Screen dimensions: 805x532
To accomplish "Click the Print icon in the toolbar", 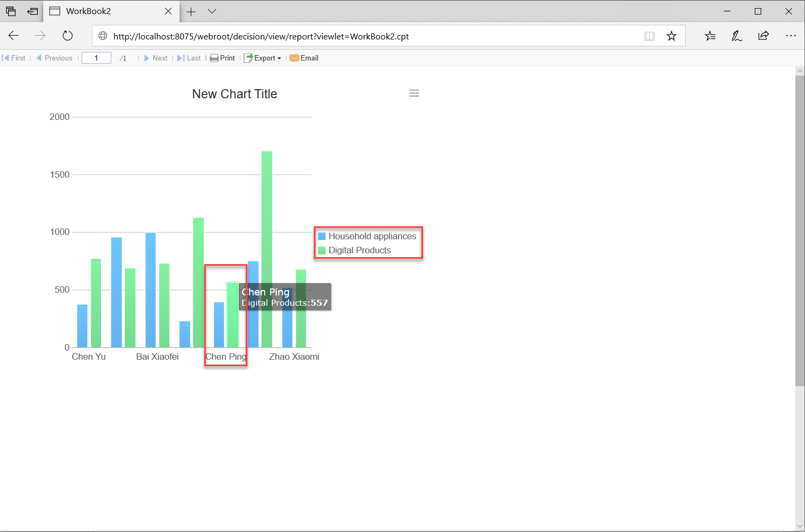I will tap(215, 58).
